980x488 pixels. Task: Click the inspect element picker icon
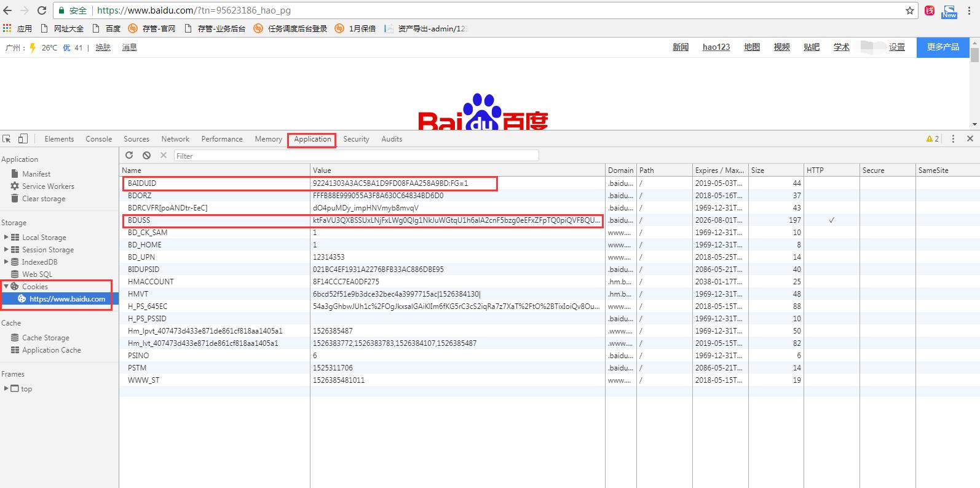7,139
